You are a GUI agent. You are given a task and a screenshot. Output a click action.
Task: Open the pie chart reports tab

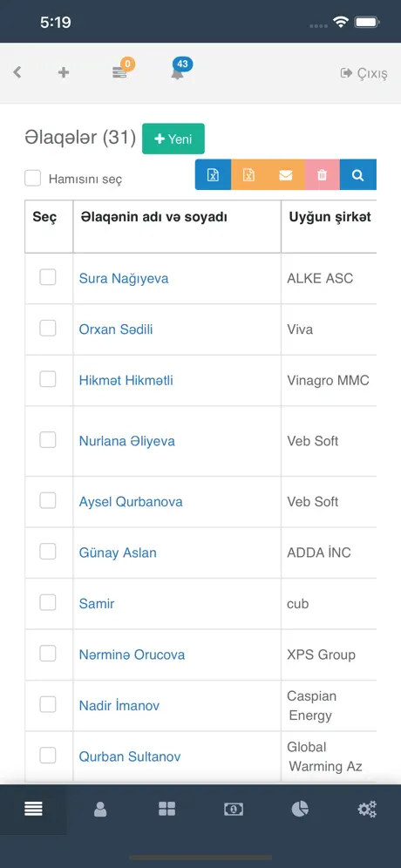coord(300,810)
